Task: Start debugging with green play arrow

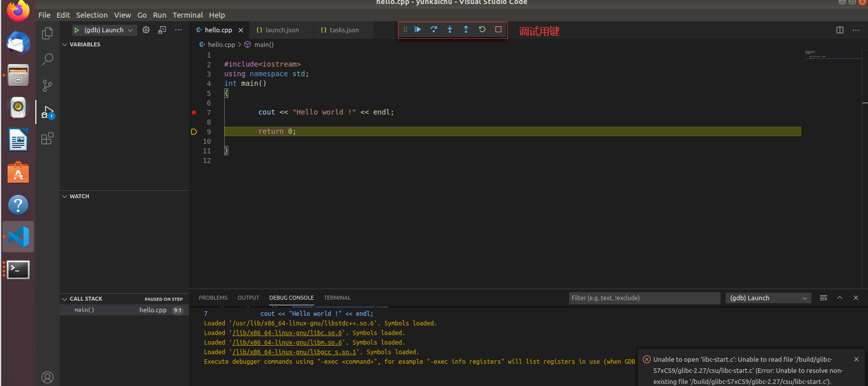Action: tap(77, 30)
